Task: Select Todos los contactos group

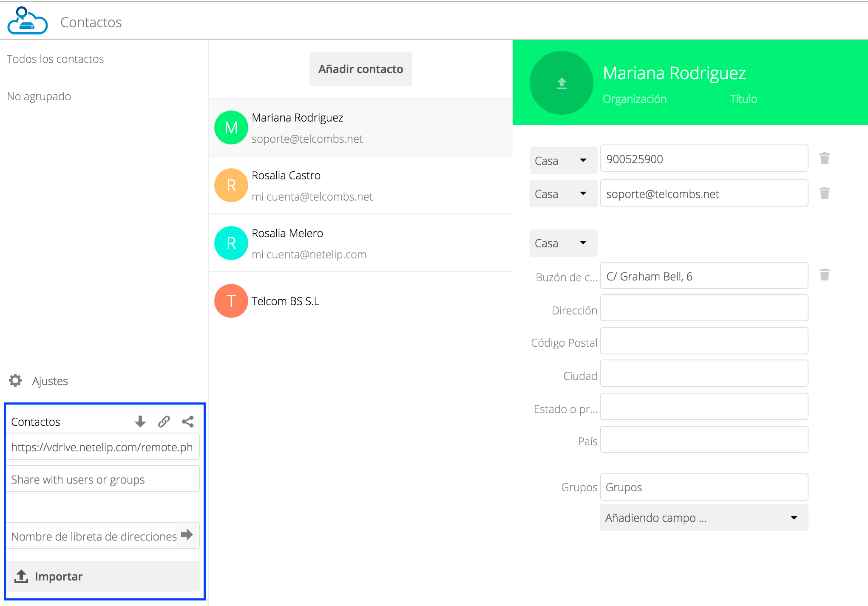Action: tap(55, 59)
